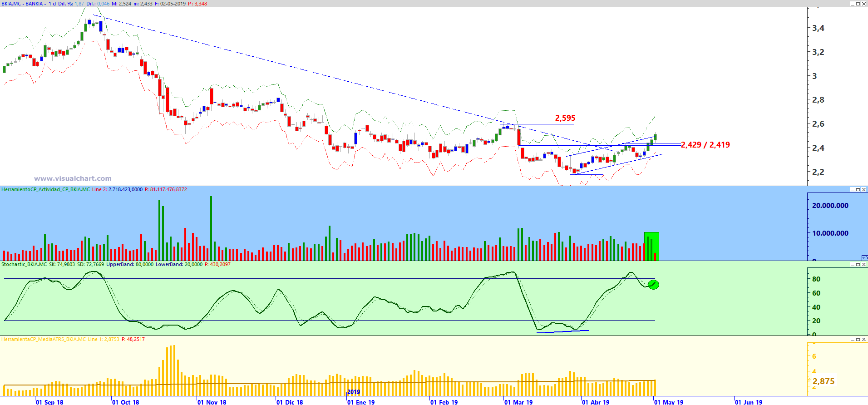This screenshot has height=405, width=868.
Task: Click the 2,8 price axis label
Action: (x=819, y=100)
